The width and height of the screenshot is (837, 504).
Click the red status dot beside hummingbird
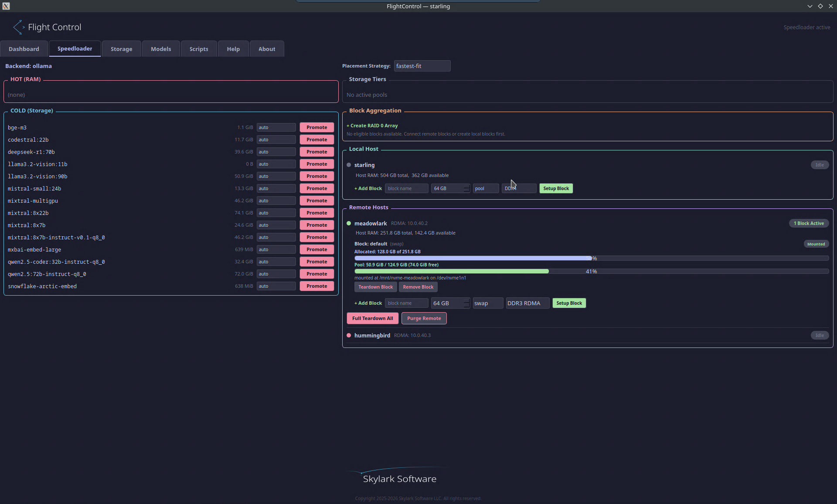(x=349, y=335)
